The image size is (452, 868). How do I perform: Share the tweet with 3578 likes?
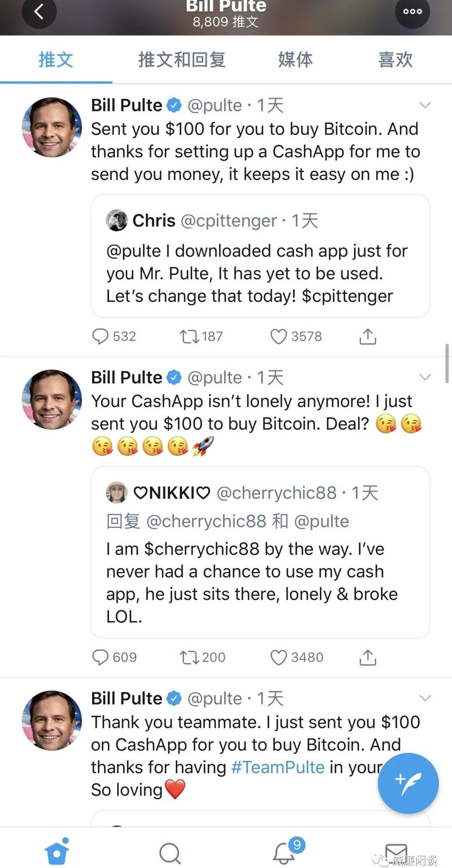(368, 336)
